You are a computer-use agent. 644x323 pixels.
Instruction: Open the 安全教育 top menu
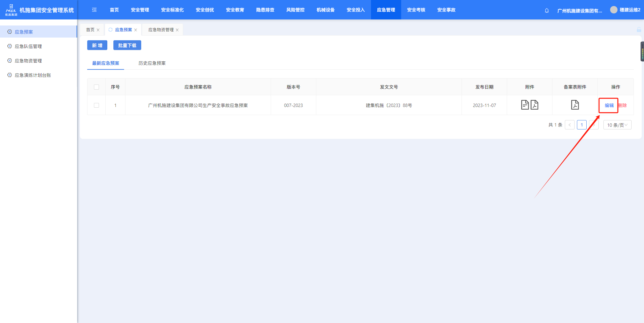tap(235, 10)
